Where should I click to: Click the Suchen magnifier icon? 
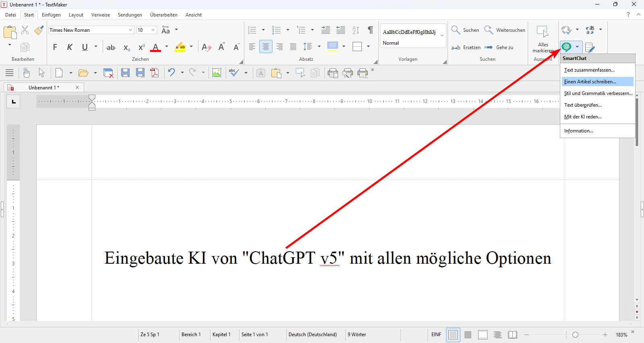456,30
